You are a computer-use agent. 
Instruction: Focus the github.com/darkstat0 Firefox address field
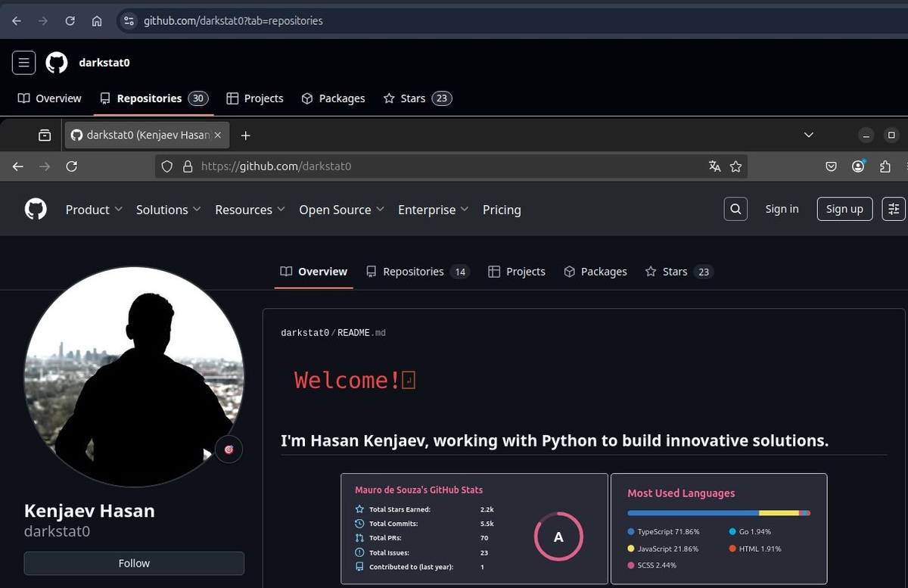(x=449, y=166)
